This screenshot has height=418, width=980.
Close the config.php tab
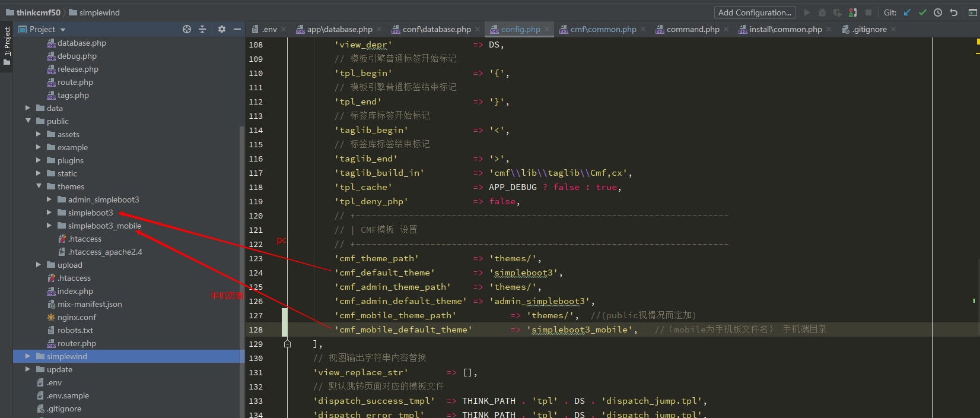(547, 29)
